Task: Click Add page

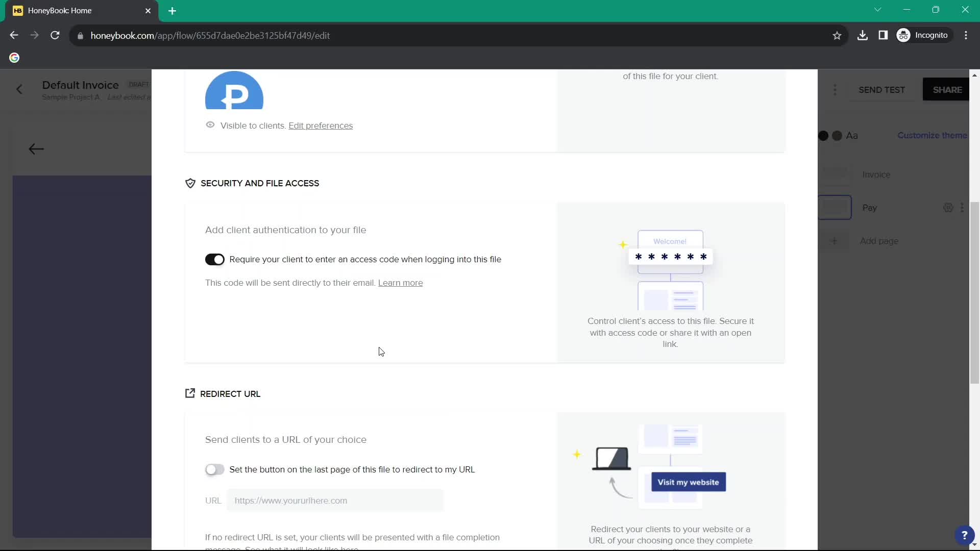Action: [x=879, y=241]
